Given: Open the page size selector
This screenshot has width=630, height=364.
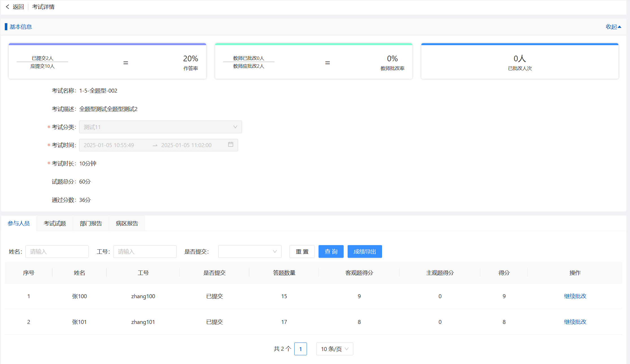Looking at the screenshot, I should [x=334, y=349].
